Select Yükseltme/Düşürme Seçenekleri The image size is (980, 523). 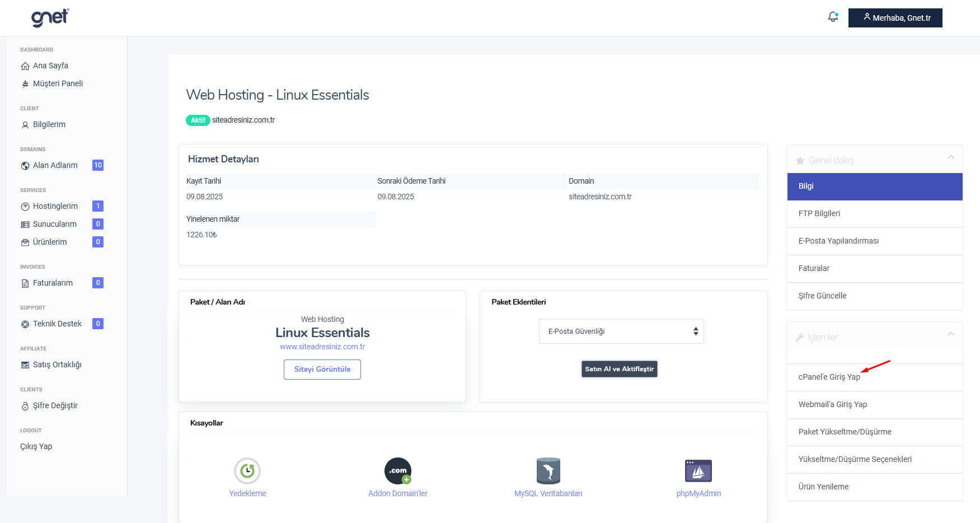click(x=875, y=460)
